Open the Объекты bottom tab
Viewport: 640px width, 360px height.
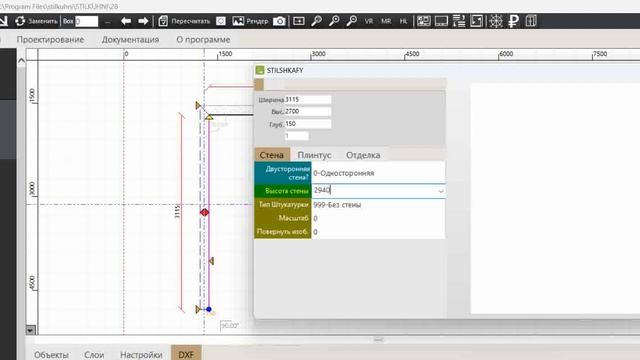tap(51, 355)
